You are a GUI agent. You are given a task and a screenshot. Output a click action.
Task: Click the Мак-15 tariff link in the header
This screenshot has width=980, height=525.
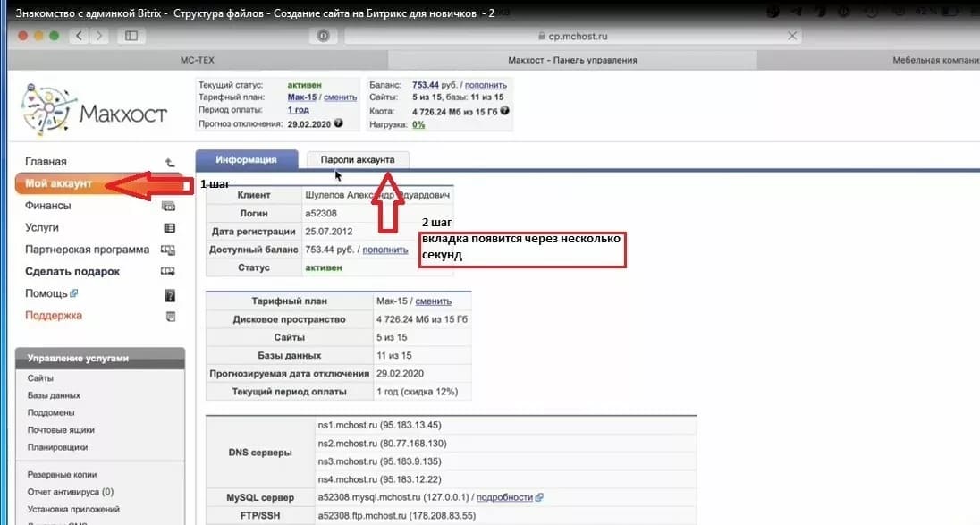pyautogui.click(x=302, y=97)
